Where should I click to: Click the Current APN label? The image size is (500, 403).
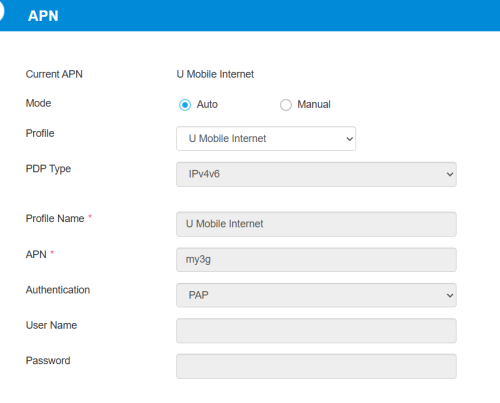(54, 74)
